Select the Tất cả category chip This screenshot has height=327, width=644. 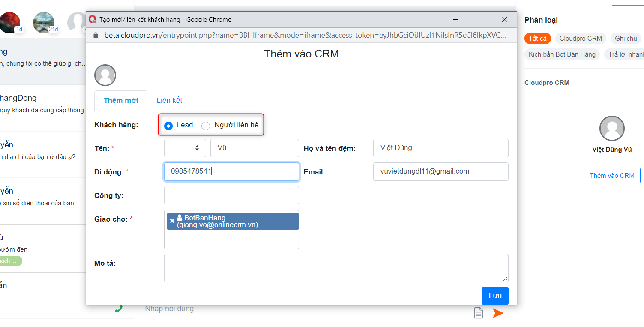(537, 39)
